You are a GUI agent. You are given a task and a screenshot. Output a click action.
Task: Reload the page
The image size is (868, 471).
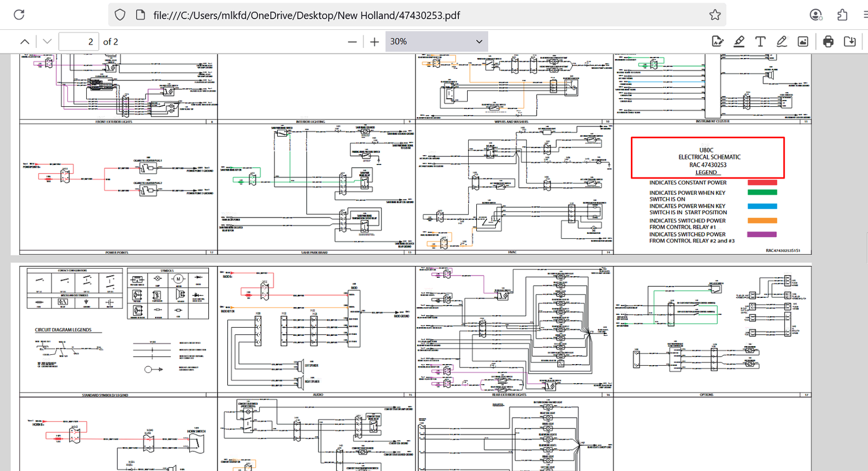pos(19,15)
